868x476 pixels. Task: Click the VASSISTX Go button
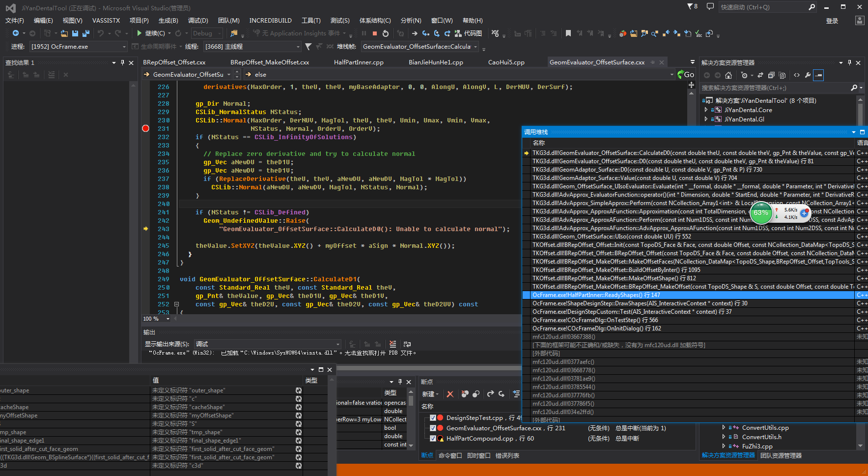tap(686, 75)
